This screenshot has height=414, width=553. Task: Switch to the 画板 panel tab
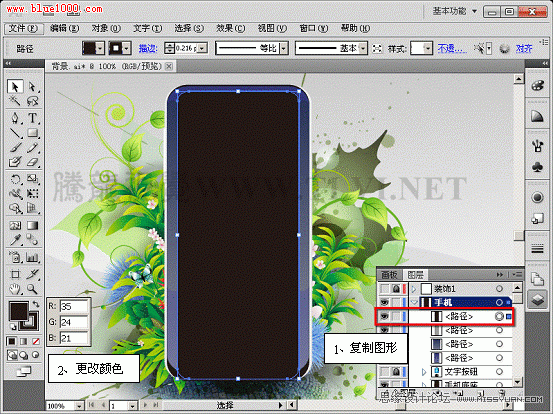(389, 275)
